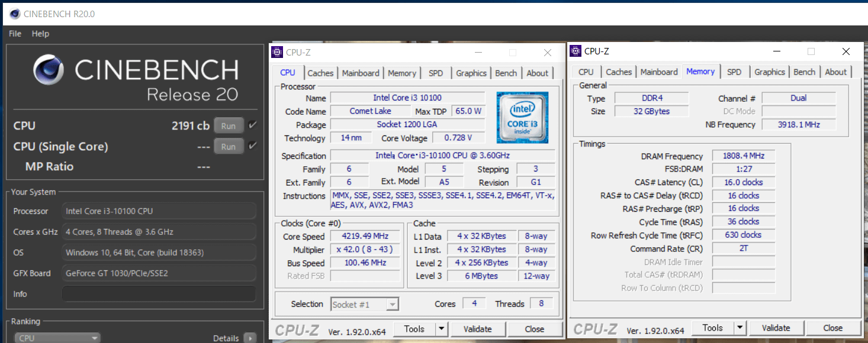868x343 pixels.
Task: Open the Help menu in Cinebench
Action: click(40, 34)
